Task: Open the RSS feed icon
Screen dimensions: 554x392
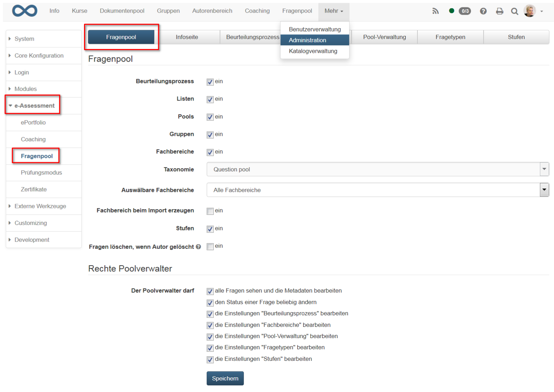Action: [435, 11]
